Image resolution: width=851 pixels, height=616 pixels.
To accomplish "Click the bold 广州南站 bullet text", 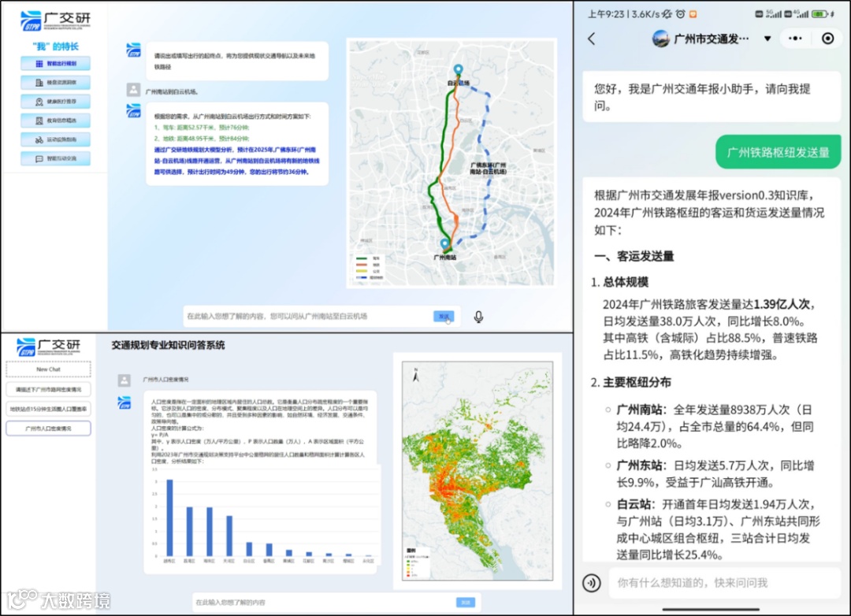I will pos(639,410).
